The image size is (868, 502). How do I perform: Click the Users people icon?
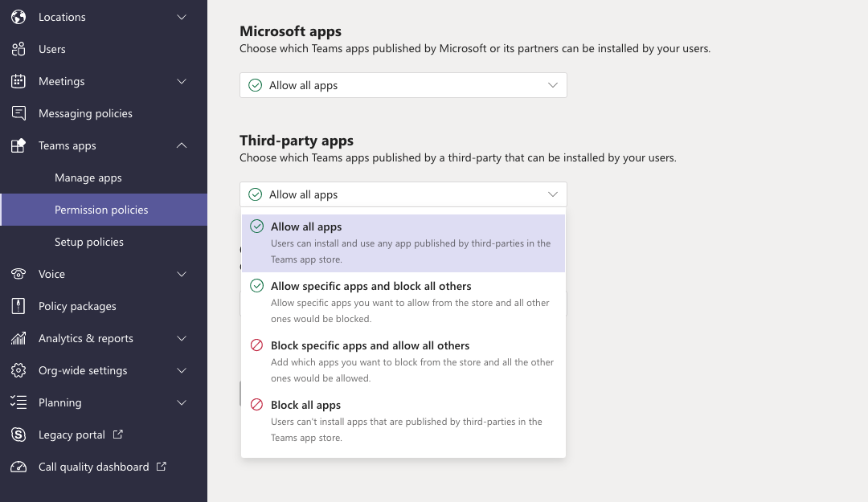click(18, 49)
